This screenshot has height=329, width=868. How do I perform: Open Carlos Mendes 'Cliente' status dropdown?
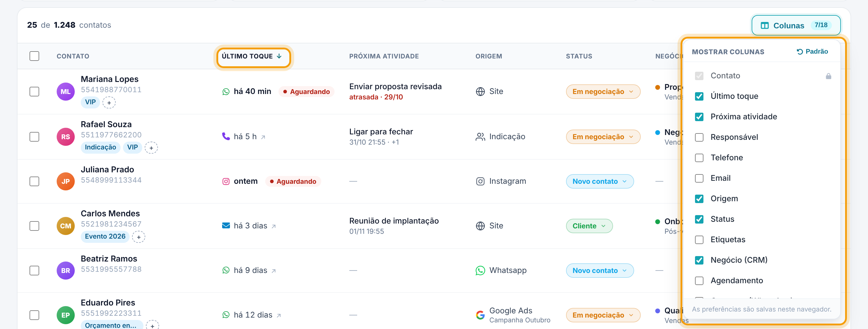tap(589, 226)
